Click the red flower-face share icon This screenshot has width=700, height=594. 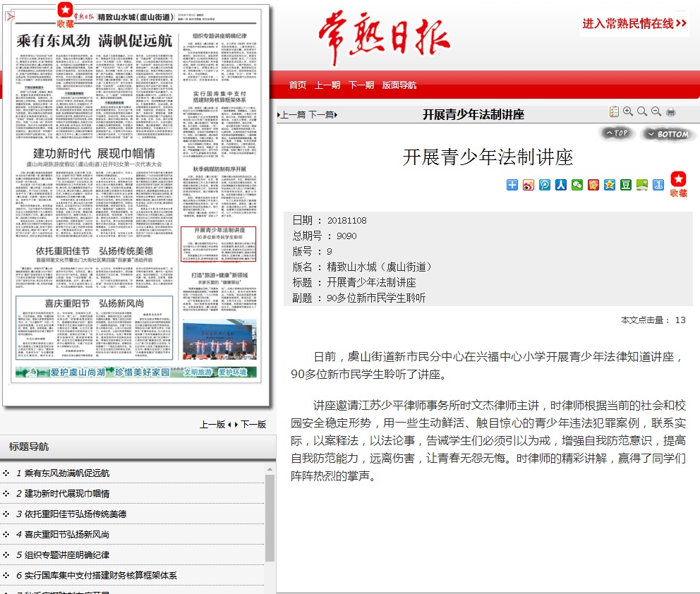(x=593, y=185)
